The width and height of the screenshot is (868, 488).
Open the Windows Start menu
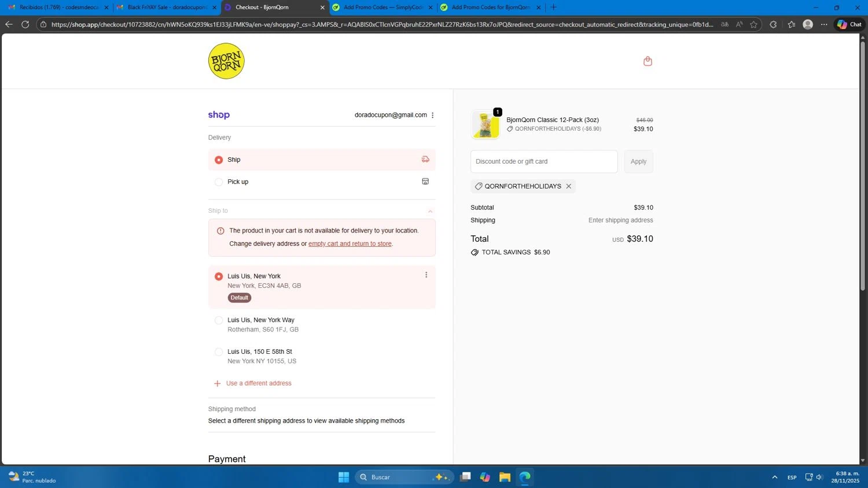pyautogui.click(x=344, y=477)
